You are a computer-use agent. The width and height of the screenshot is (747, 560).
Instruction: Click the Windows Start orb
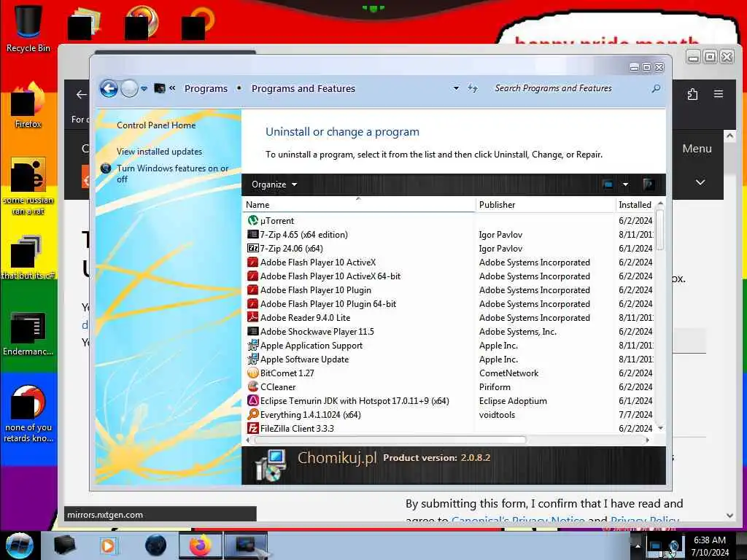coord(20,545)
